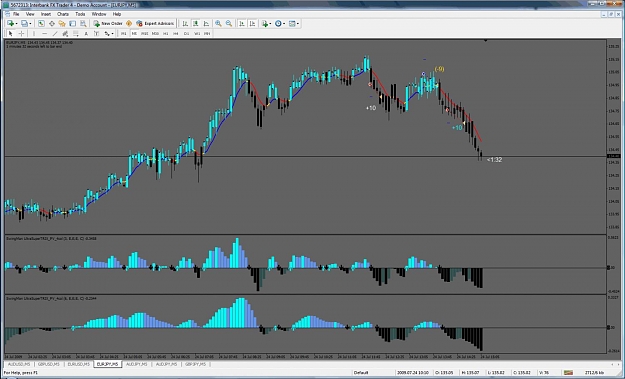This screenshot has width=625, height=379.
Task: Launch MetaEditor with the yellow diamond icon
Action: pyautogui.click(x=129, y=24)
